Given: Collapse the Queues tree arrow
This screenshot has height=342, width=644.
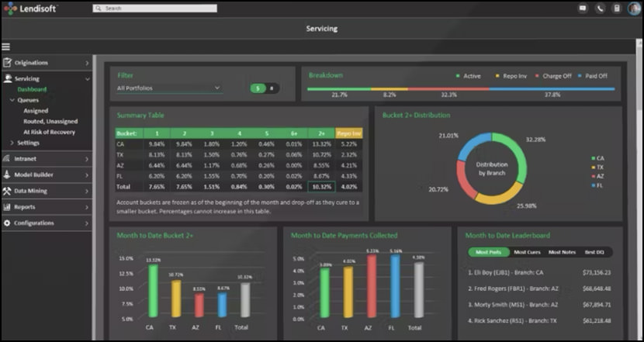Looking at the screenshot, I should click(12, 100).
